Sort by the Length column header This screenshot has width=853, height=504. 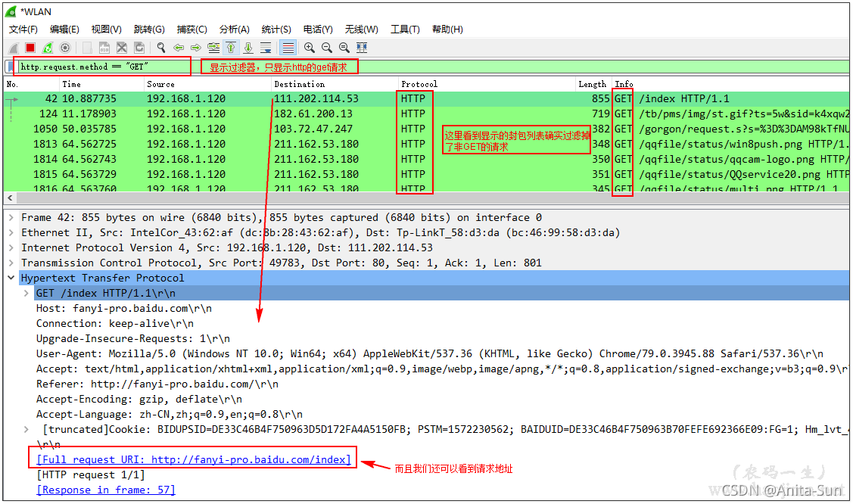[x=593, y=84]
